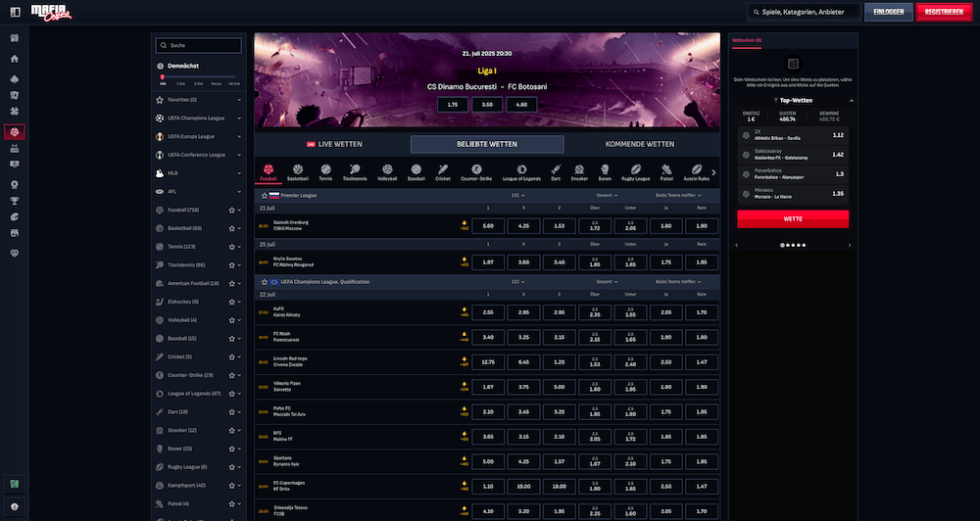
Task: Focus the Suche input in sidebar
Action: tap(199, 45)
